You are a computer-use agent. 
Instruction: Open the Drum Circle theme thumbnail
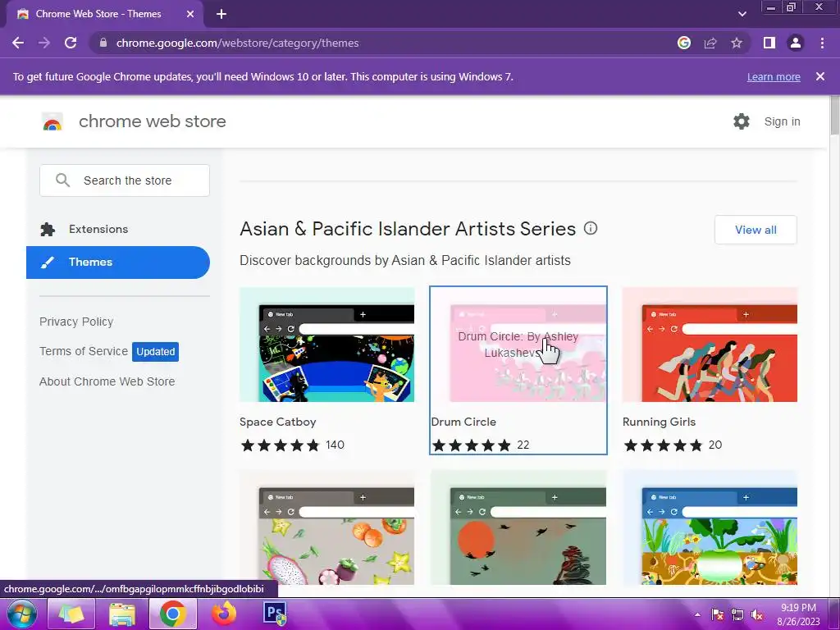pyautogui.click(x=518, y=345)
